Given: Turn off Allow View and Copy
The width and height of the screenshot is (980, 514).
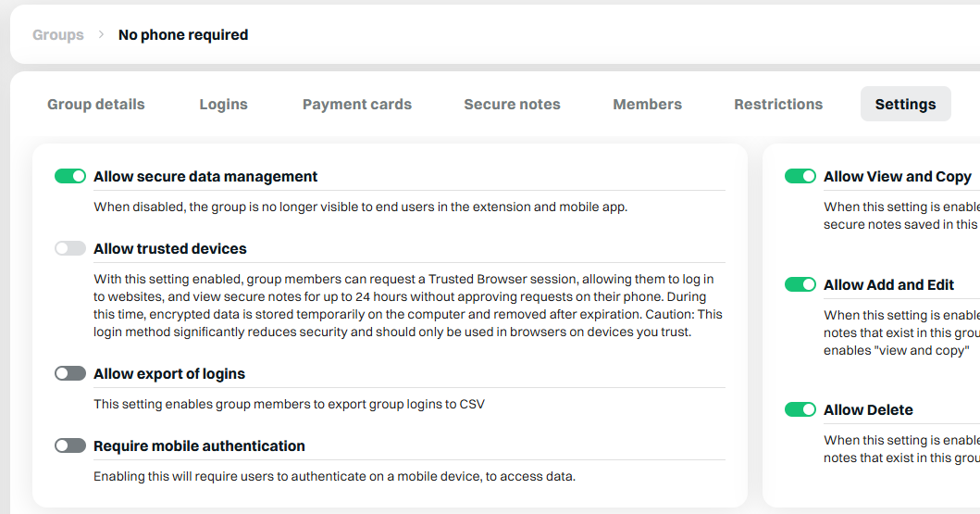Looking at the screenshot, I should [800, 176].
